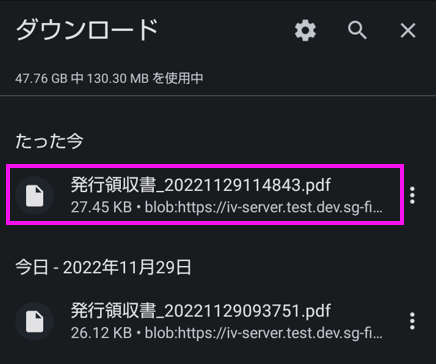Close the ダウンロード panel

[408, 31]
